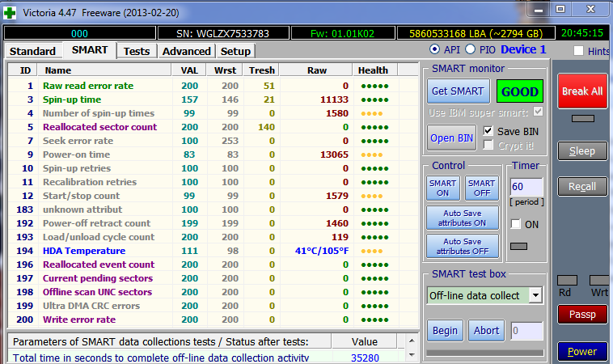
Task: Enable Auto Save attributes ON
Action: (x=463, y=218)
